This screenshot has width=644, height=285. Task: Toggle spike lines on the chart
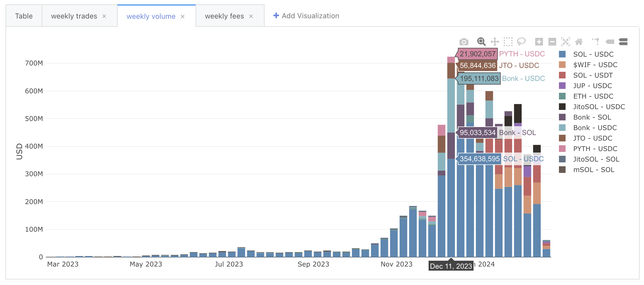[596, 42]
